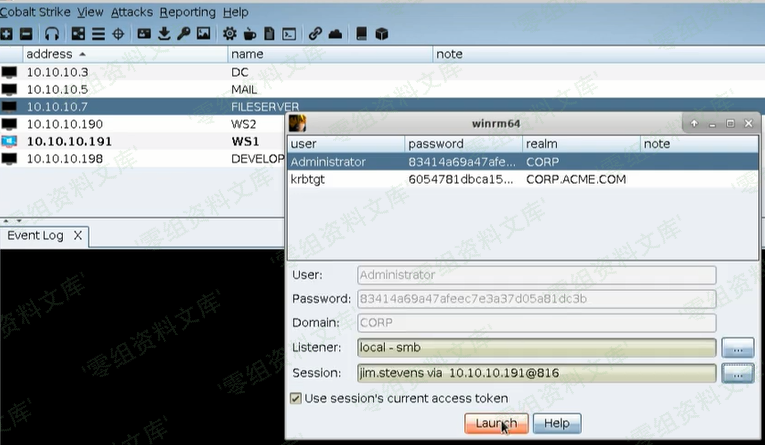The height and width of the screenshot is (445, 765).
Task: Click the Help button in winrm64 dialog
Action: (x=557, y=423)
